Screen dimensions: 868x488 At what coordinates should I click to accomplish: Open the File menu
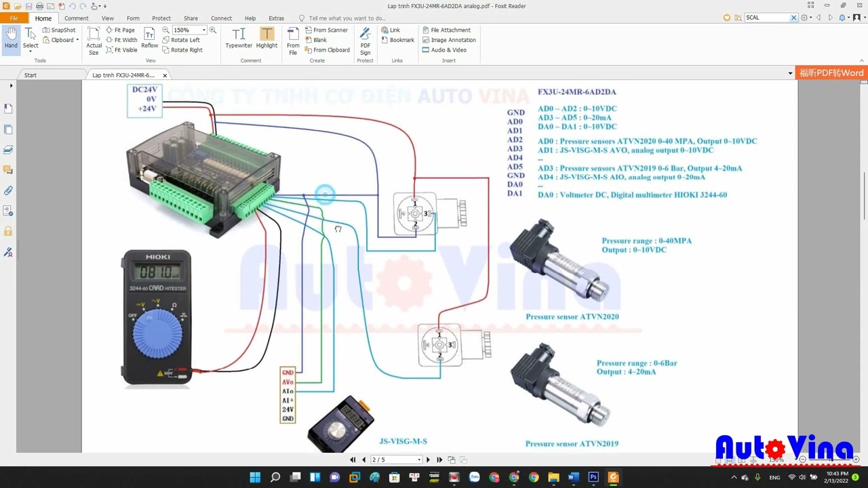14,18
